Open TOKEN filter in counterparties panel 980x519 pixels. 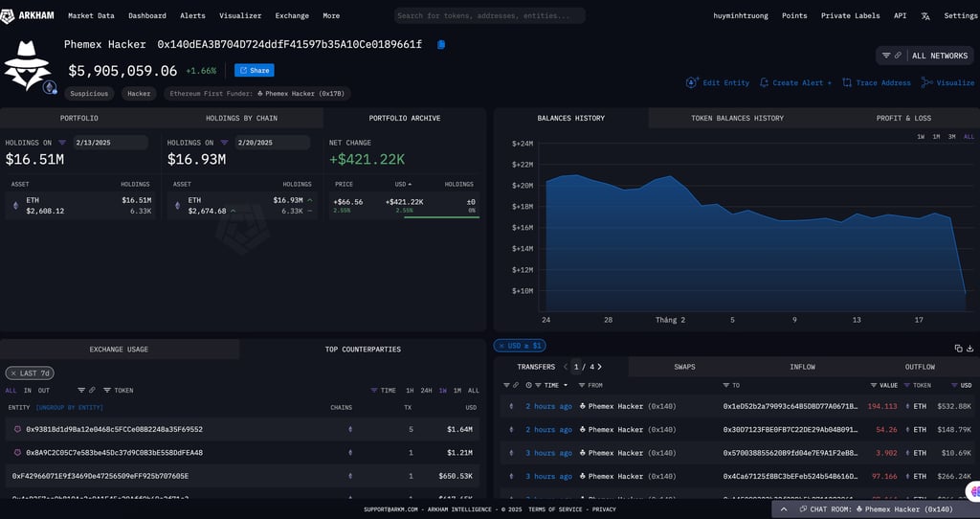pos(118,390)
